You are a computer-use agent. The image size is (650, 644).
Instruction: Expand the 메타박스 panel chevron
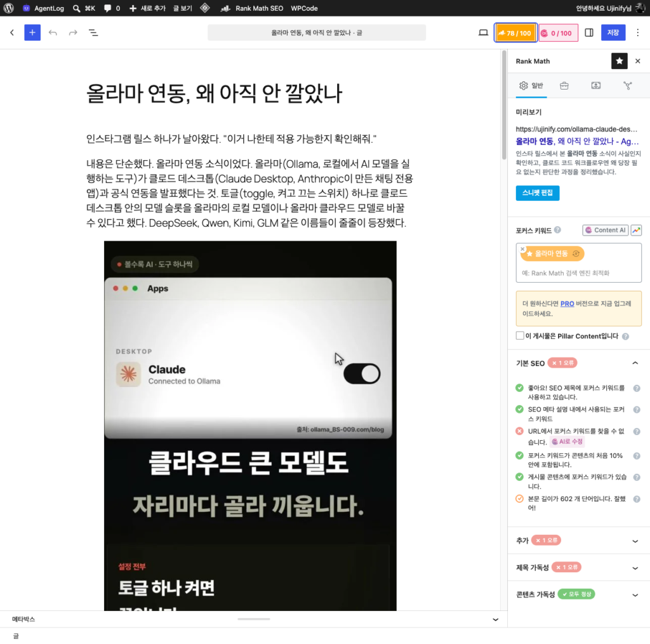tap(495, 619)
